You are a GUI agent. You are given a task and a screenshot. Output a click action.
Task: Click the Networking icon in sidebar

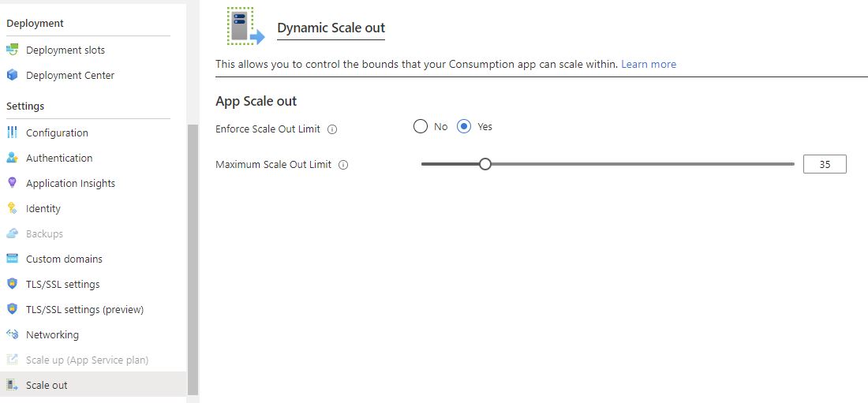[12, 334]
